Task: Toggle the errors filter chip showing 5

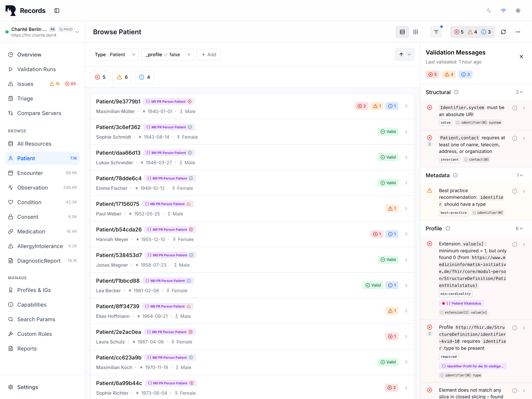Action: pyautogui.click(x=100, y=77)
